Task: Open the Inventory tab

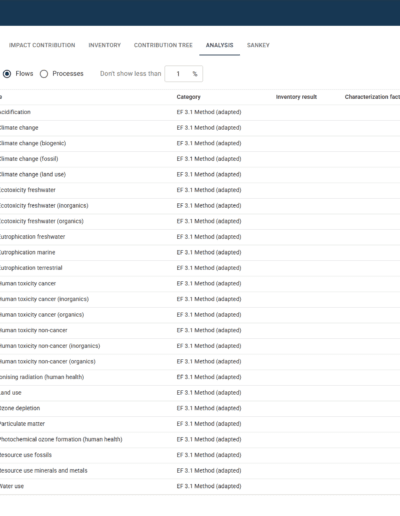Action: [x=105, y=45]
